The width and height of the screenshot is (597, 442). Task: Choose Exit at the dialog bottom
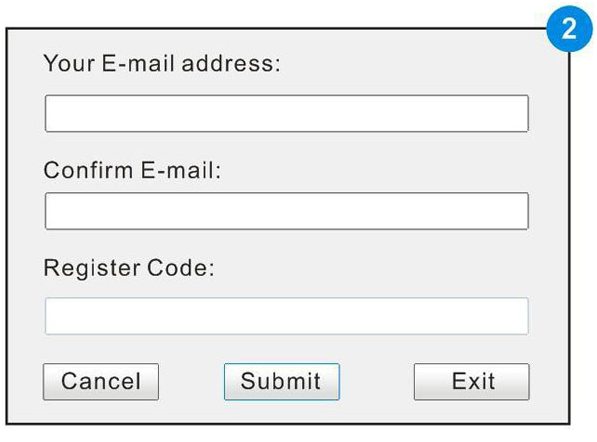click(x=472, y=381)
